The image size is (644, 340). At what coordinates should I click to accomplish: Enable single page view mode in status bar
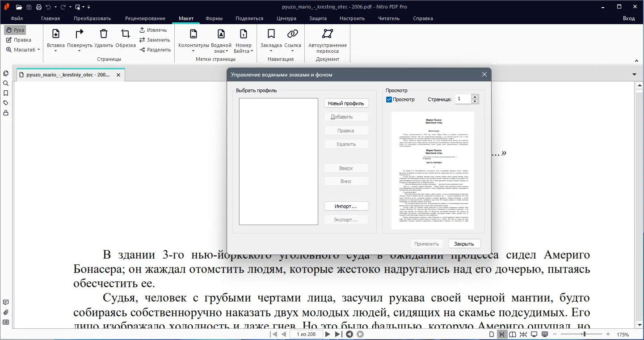point(492,334)
